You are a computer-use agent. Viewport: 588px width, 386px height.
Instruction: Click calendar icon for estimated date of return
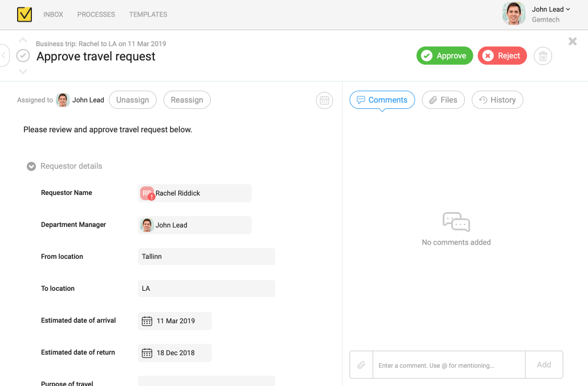(147, 353)
